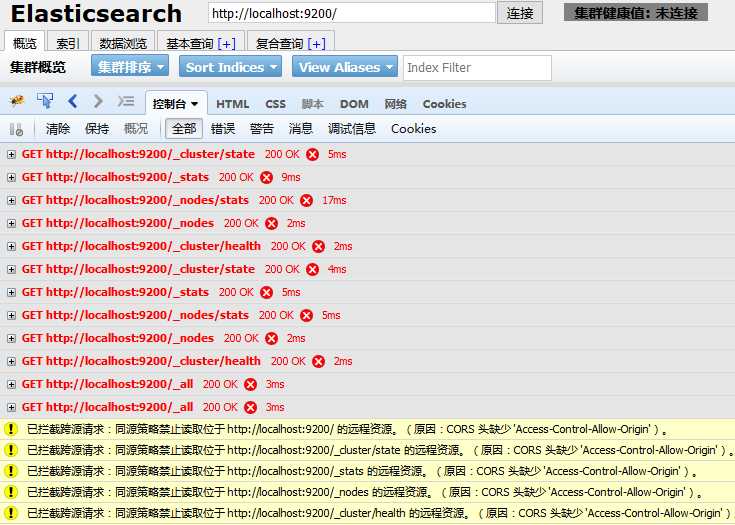Click the red error icon on _stats 5ms row
The image size is (735, 525).
click(267, 292)
